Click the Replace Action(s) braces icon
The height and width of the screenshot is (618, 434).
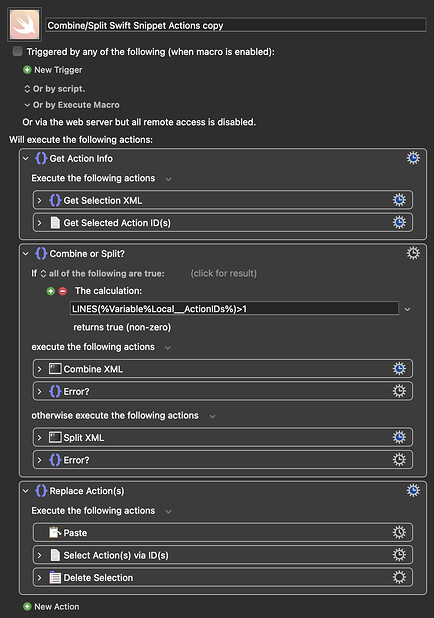click(x=41, y=491)
